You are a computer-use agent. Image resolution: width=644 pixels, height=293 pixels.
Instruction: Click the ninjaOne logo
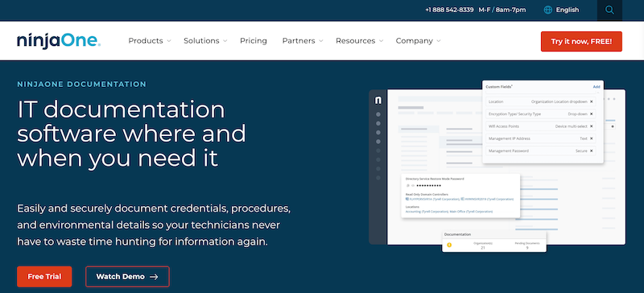tap(59, 41)
